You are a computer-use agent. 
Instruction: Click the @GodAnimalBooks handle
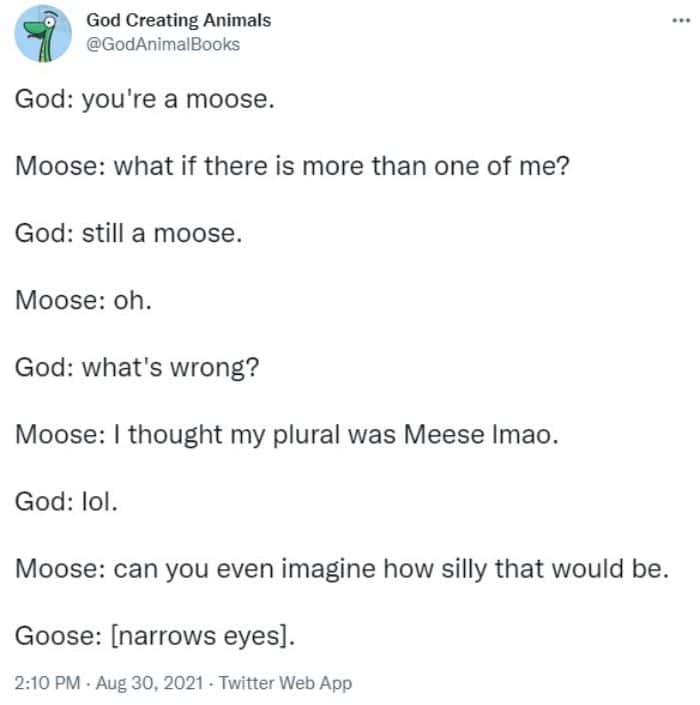pyautogui.click(x=163, y=44)
